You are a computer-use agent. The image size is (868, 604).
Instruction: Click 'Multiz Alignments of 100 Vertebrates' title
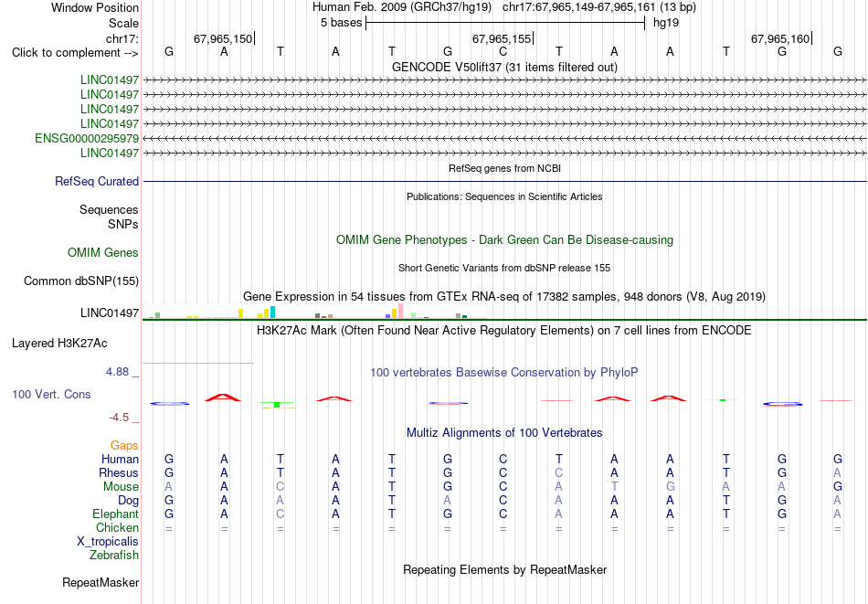[504, 433]
